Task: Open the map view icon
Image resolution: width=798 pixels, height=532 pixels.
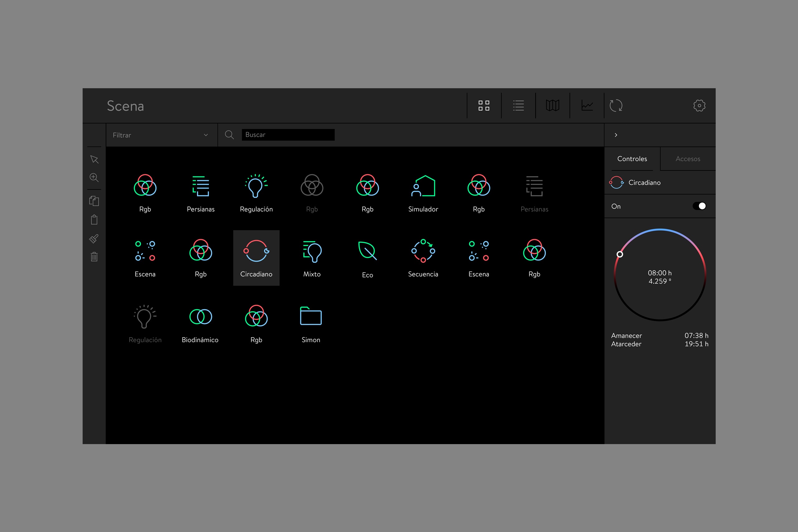Action: (552, 106)
